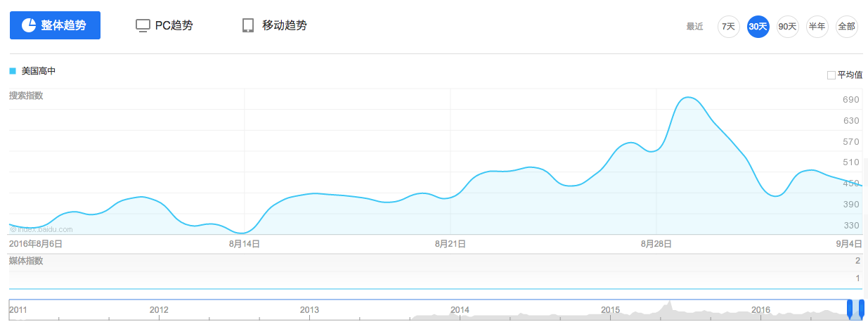Click the left handle of timeline range slider
Image resolution: width=868 pixels, height=322 pixels.
tap(850, 308)
